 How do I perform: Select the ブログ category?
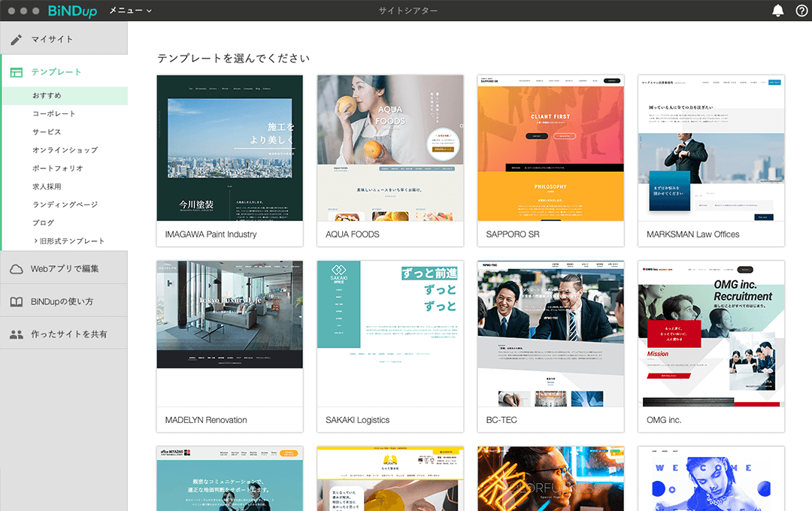pyautogui.click(x=43, y=222)
